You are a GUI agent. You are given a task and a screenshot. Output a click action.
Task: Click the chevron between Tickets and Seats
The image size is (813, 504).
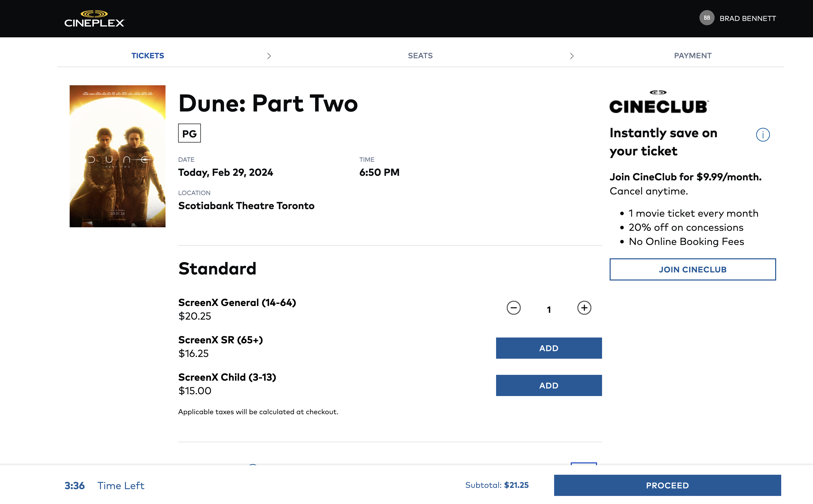[269, 56]
